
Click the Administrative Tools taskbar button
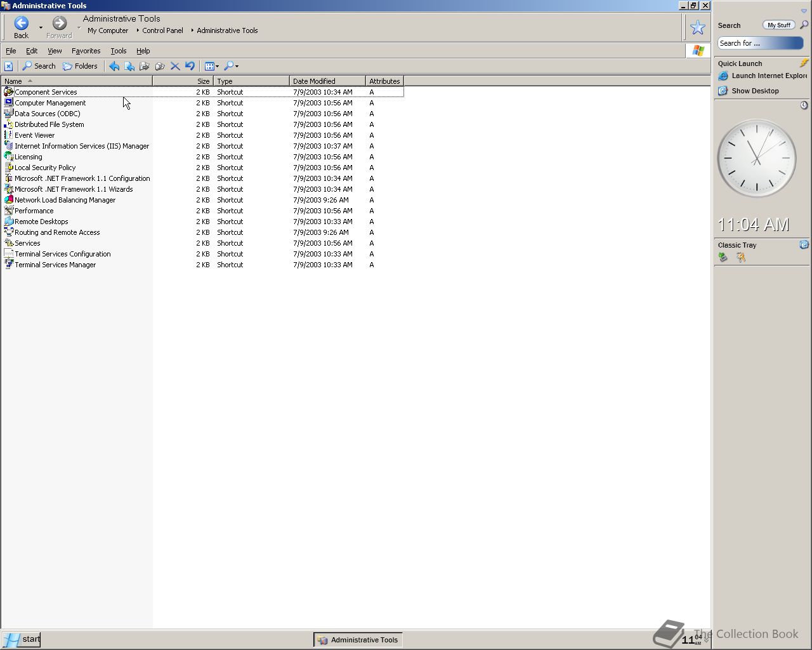point(358,640)
